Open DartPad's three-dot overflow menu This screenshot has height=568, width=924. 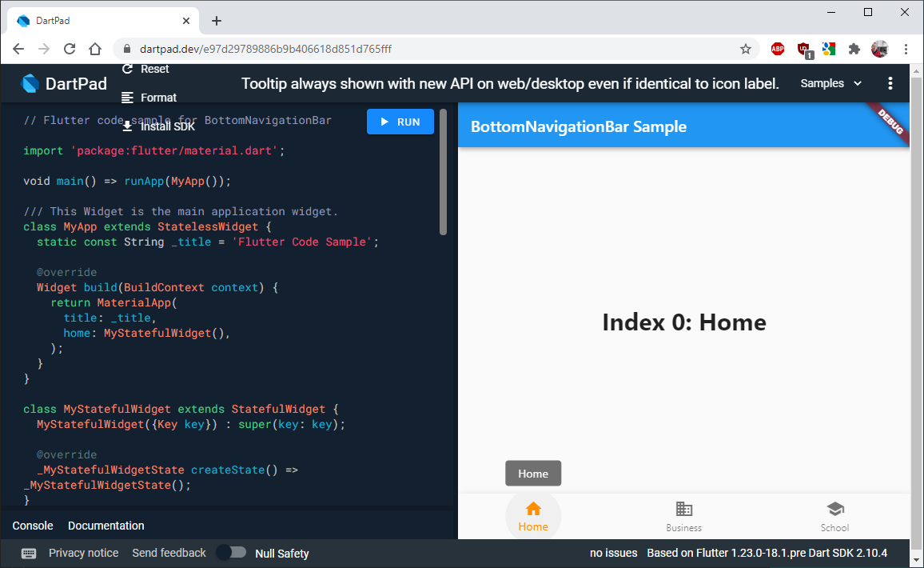click(x=890, y=82)
